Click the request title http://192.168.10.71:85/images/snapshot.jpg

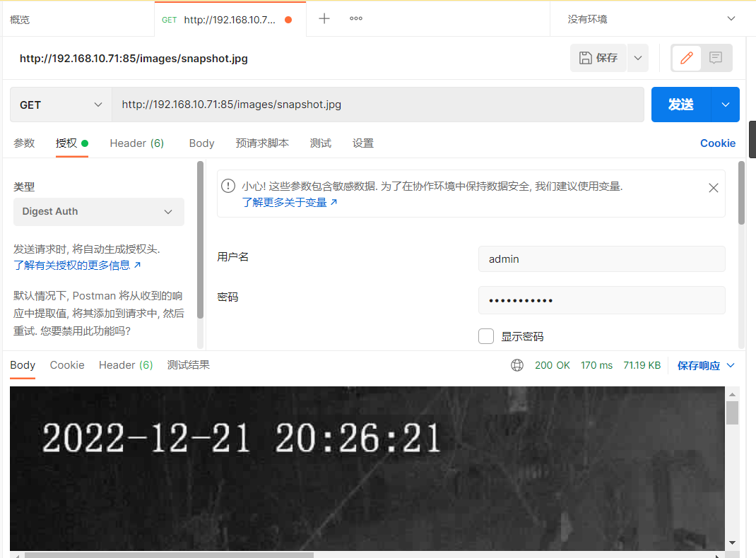point(134,59)
